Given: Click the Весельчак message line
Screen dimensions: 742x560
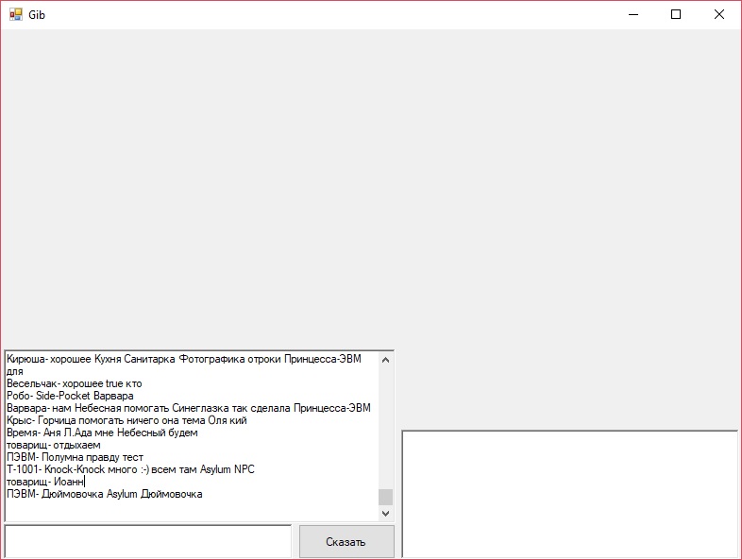Looking at the screenshot, I should 75,383.
